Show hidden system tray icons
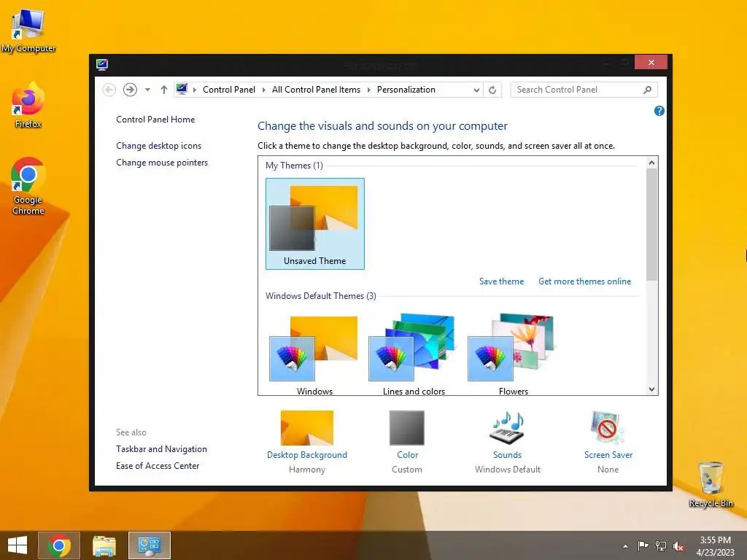747x560 pixels. click(x=625, y=546)
